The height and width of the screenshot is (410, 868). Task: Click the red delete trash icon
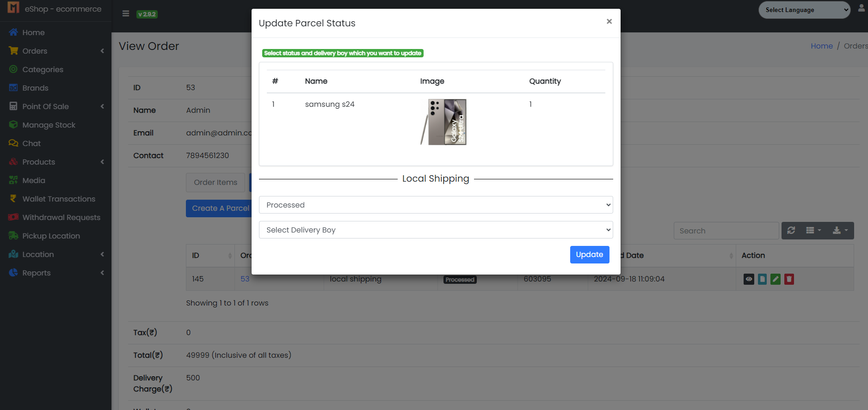(789, 279)
